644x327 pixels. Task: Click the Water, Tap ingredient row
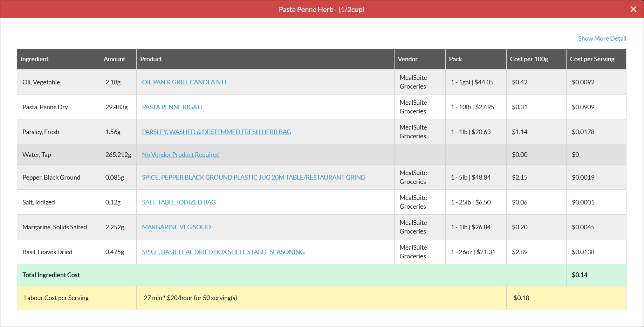tap(322, 154)
